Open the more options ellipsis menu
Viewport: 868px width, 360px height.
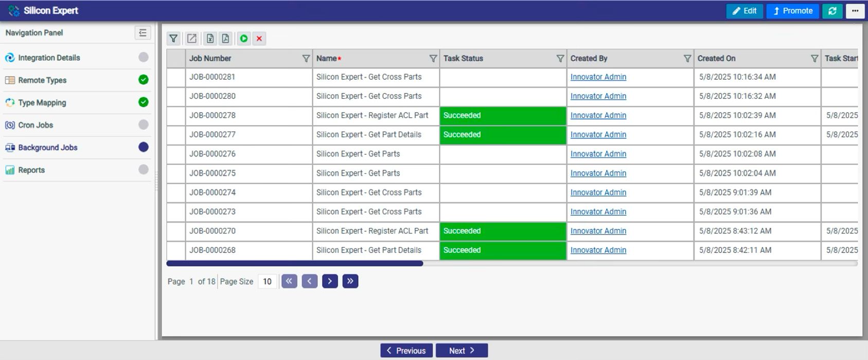(x=855, y=11)
